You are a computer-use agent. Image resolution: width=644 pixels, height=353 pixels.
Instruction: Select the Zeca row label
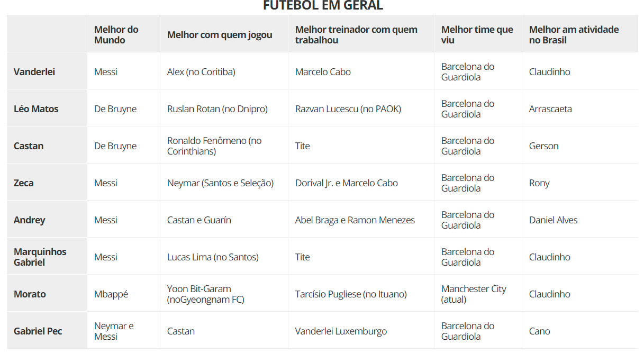(24, 183)
